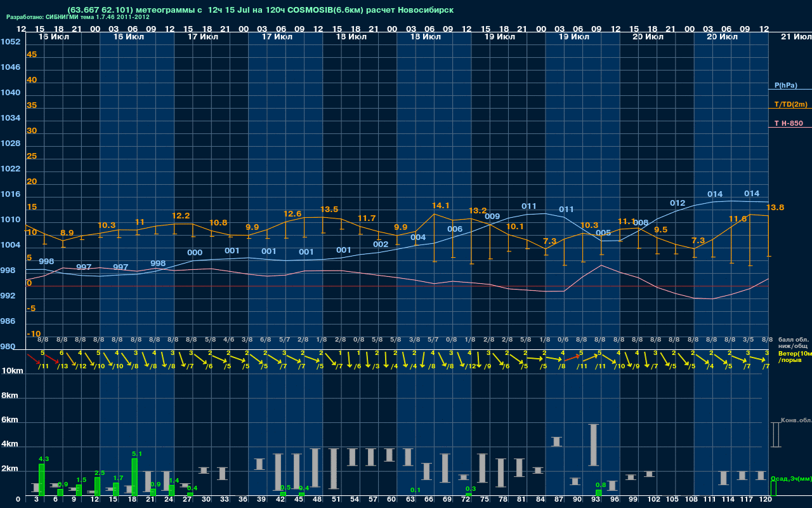
Task: Select the T H-850 legend label
Action: point(789,123)
